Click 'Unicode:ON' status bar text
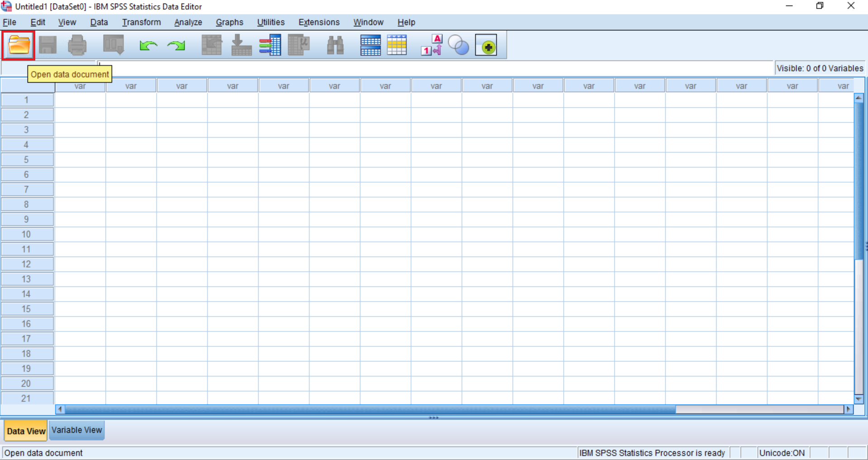 click(x=782, y=453)
